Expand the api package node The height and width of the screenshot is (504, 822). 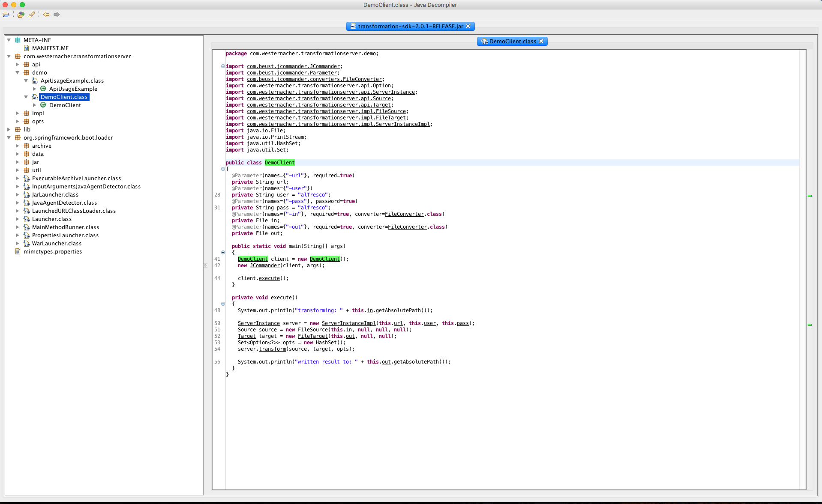tap(18, 65)
